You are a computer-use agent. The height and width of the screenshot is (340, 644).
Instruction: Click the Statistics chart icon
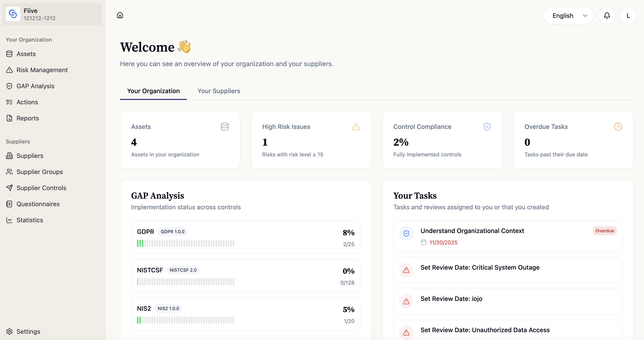click(9, 220)
